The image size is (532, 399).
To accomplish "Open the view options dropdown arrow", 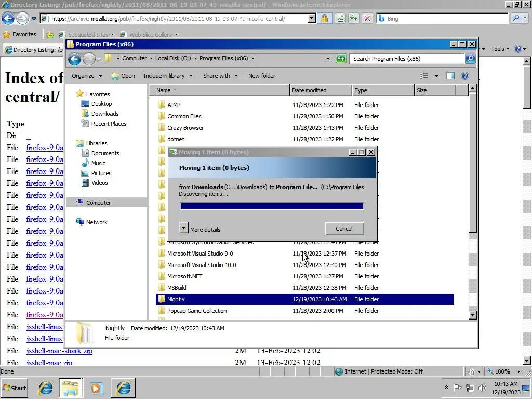I will [x=436, y=76].
